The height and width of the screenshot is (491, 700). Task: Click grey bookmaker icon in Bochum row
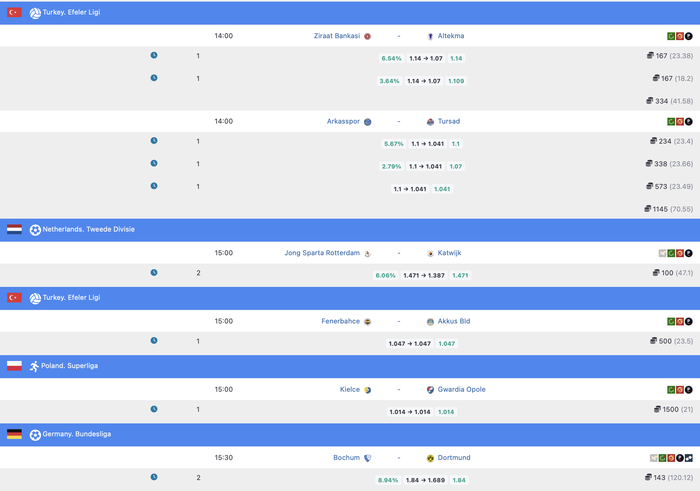[654, 458]
